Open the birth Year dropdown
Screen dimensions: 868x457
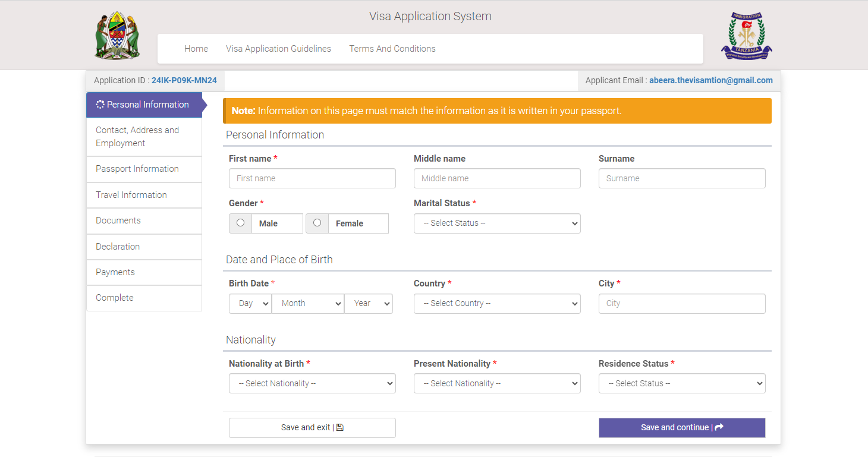tap(369, 304)
